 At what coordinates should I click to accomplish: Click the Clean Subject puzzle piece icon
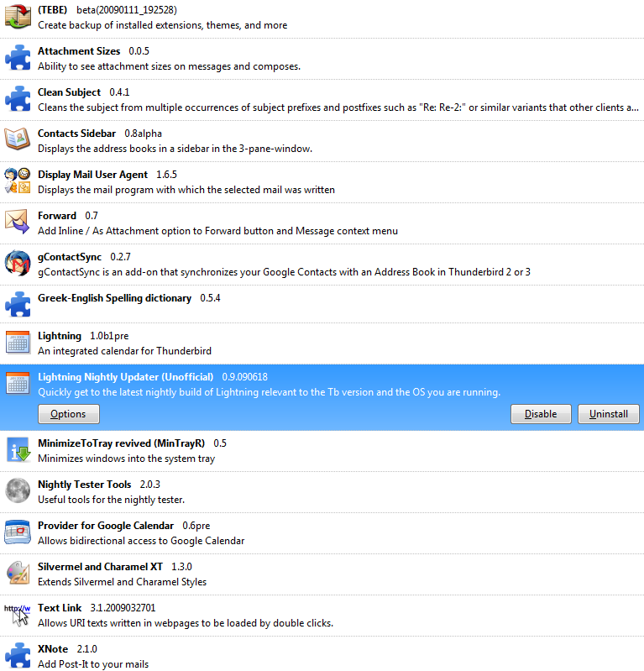coord(18,98)
